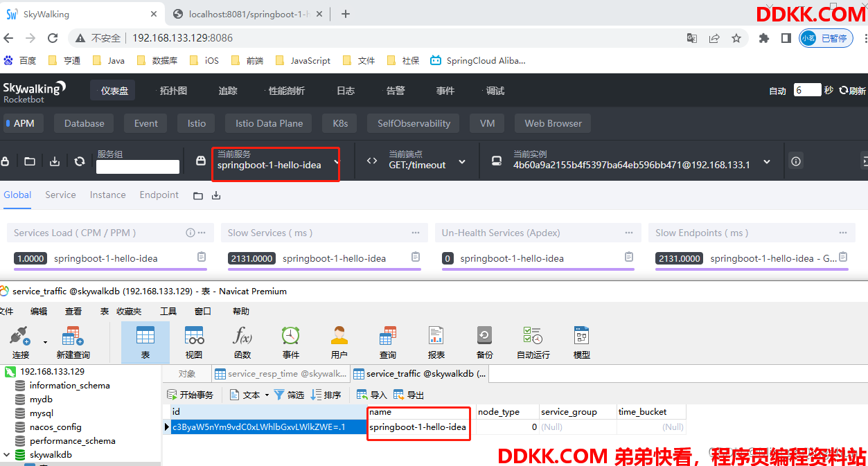Open the Query (查询) tool in Navicat

(388, 342)
